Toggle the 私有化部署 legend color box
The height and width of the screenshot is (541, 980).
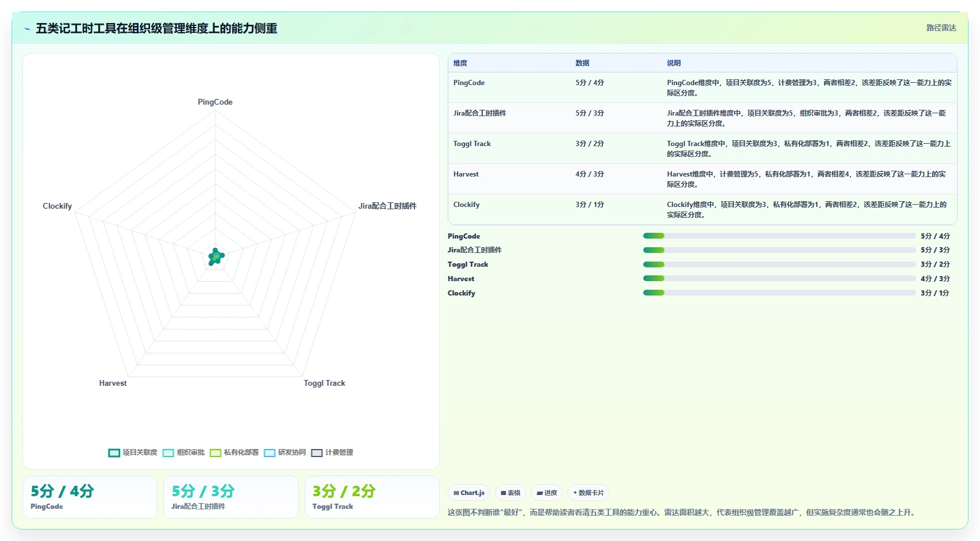[x=216, y=453]
